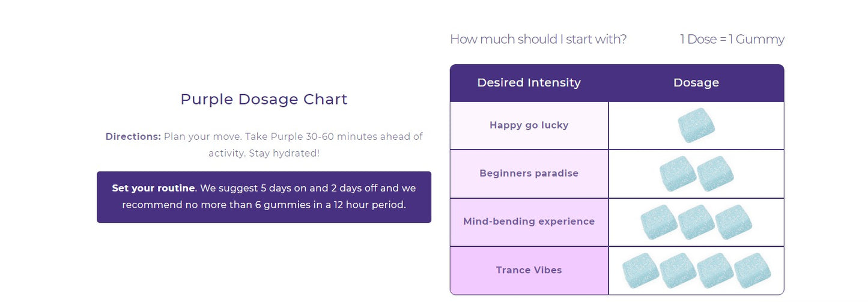Click third gummy in Trance Vibes row
The width and height of the screenshot is (868, 302).
pos(715,270)
